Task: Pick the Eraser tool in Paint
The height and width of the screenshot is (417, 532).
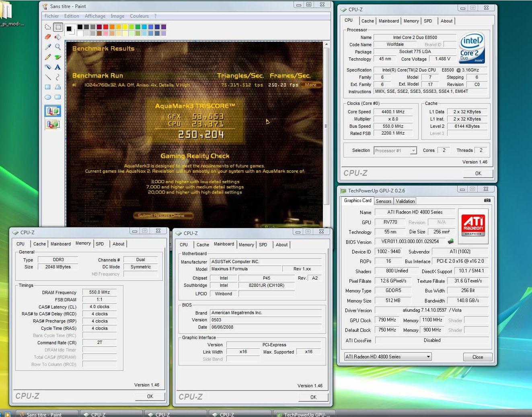Action: pos(48,37)
